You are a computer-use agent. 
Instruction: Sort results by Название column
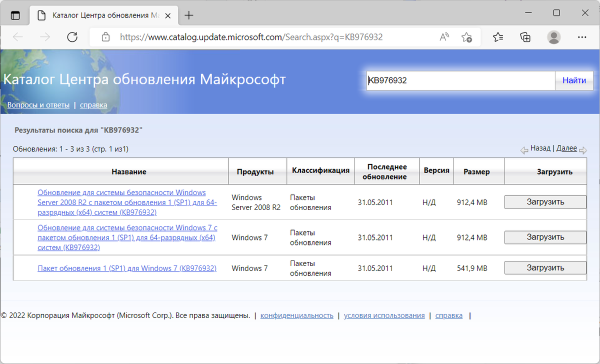pyautogui.click(x=129, y=171)
